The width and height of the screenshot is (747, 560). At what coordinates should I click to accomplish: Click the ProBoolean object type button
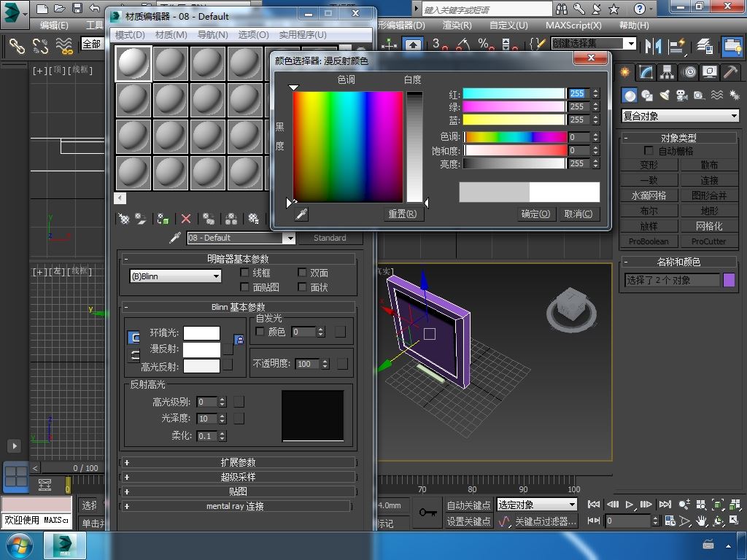tap(649, 241)
